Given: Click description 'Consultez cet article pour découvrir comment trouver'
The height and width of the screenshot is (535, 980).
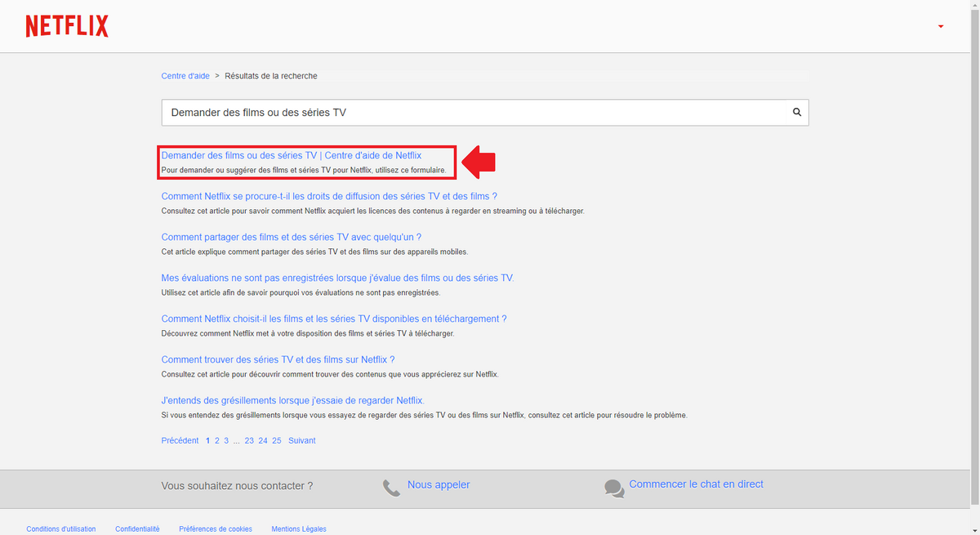Looking at the screenshot, I should click(330, 374).
